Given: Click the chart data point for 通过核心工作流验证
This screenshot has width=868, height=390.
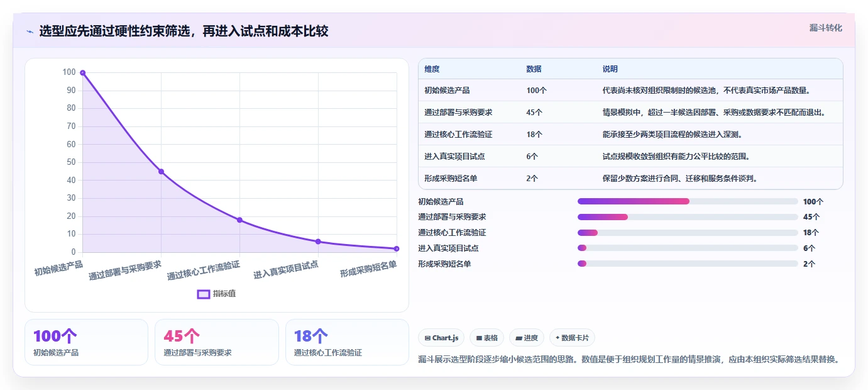Looking at the screenshot, I should click(239, 220).
